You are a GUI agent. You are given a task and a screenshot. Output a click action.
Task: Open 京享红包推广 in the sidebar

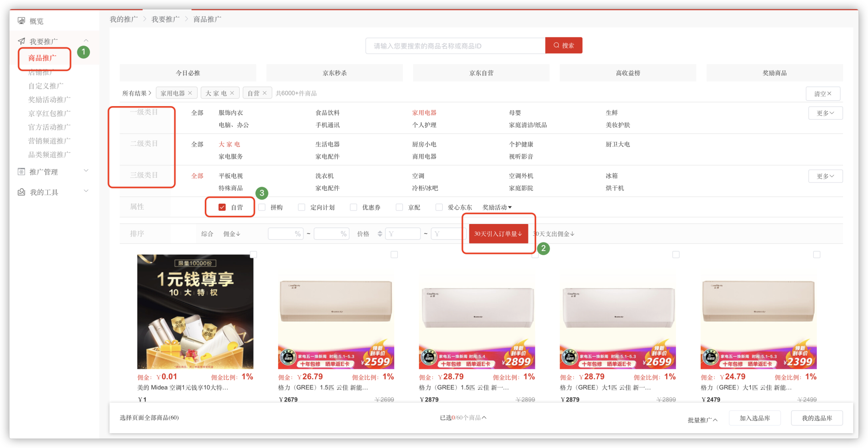(49, 113)
